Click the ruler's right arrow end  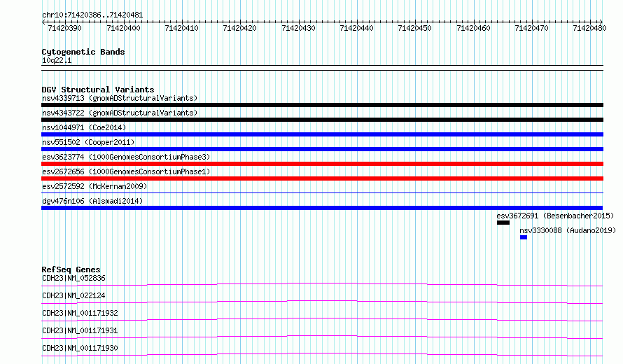point(601,22)
